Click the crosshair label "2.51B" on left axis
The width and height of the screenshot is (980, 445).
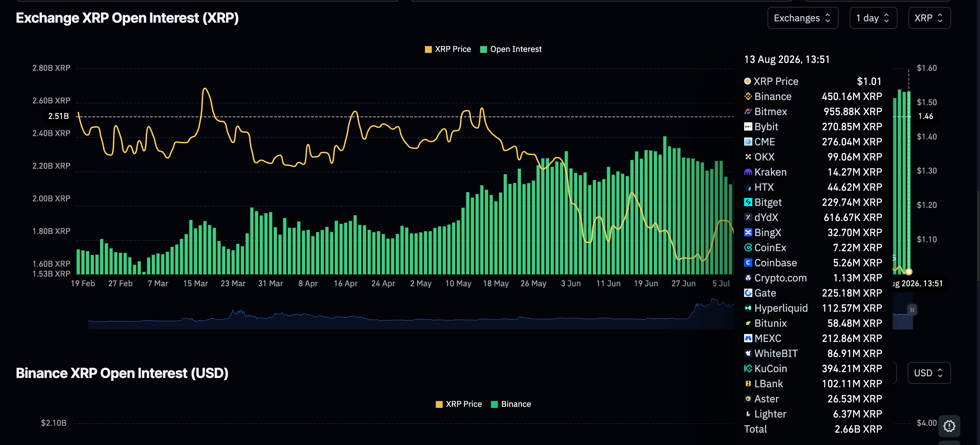[x=58, y=116]
